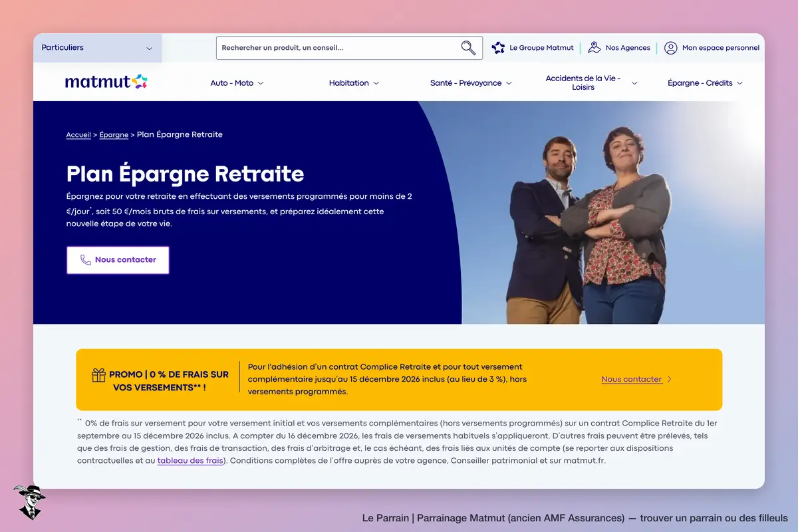
Task: Click the phone icon in Nous contacter button
Action: click(x=86, y=260)
